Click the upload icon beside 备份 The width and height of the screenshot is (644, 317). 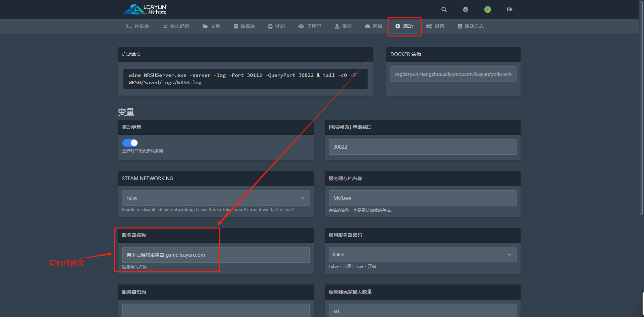coord(337,26)
